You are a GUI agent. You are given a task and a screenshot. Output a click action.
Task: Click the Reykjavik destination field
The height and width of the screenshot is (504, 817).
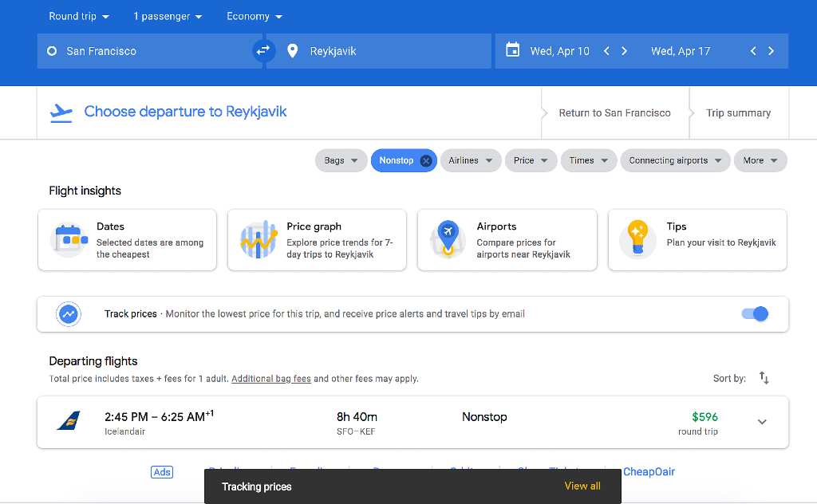coord(379,51)
